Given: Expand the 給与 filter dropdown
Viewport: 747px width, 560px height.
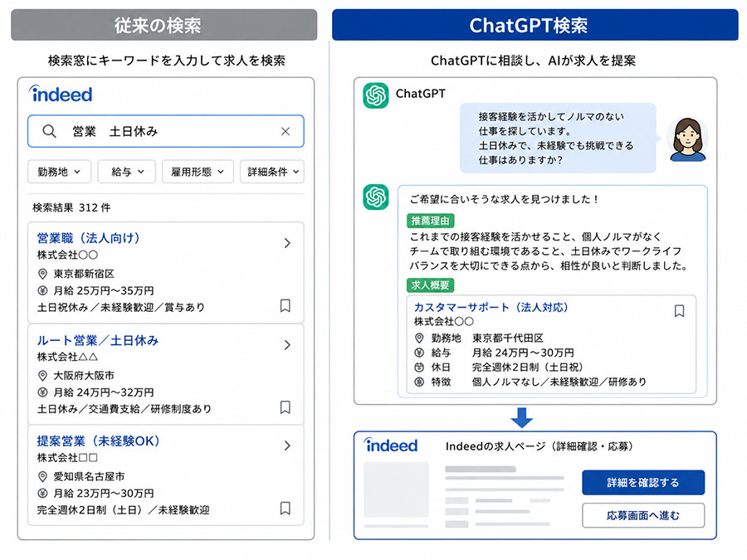Looking at the screenshot, I should point(127,172).
